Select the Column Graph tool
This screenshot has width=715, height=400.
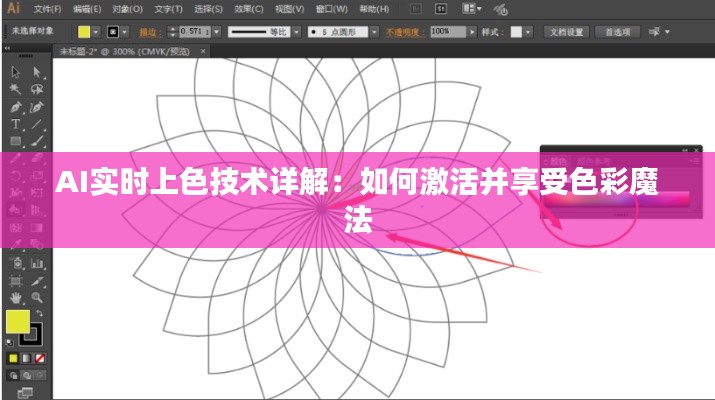(x=37, y=263)
